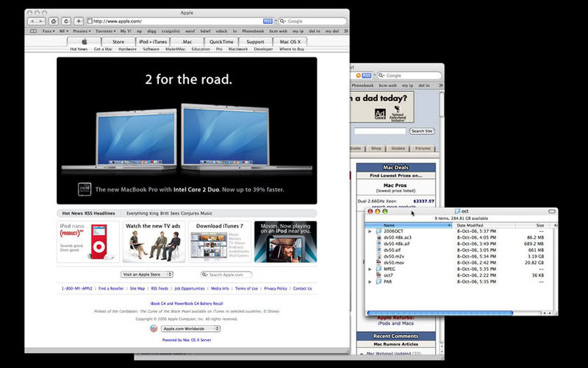Sort Finder list by Name column

409,225
